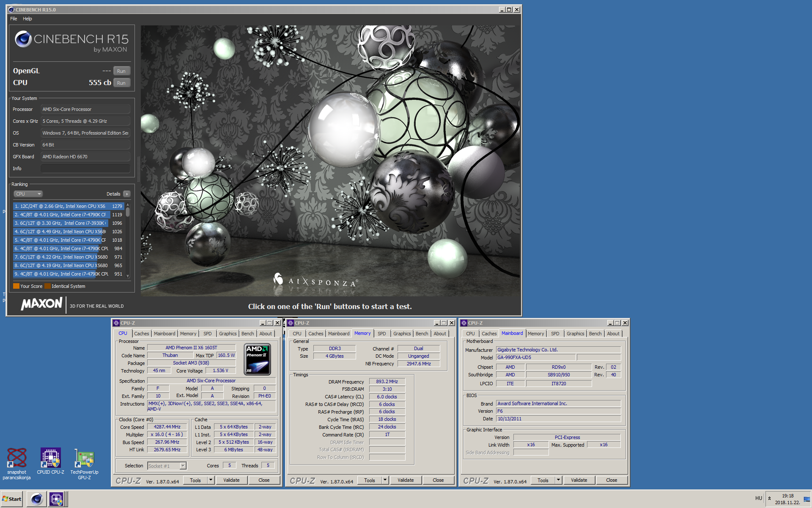Open the Socket #1 selection dropdown
Viewport: 812px width, 508px height.
click(167, 466)
